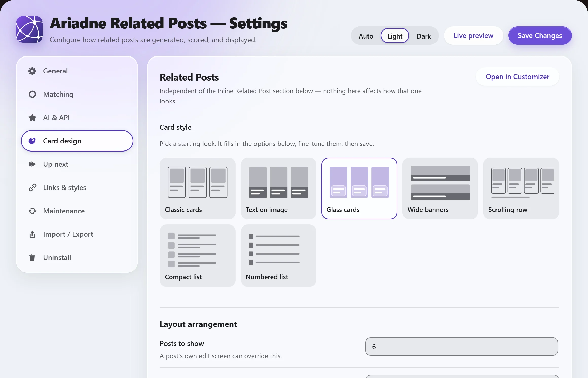Click the Links & styles chain icon

[x=32, y=187]
